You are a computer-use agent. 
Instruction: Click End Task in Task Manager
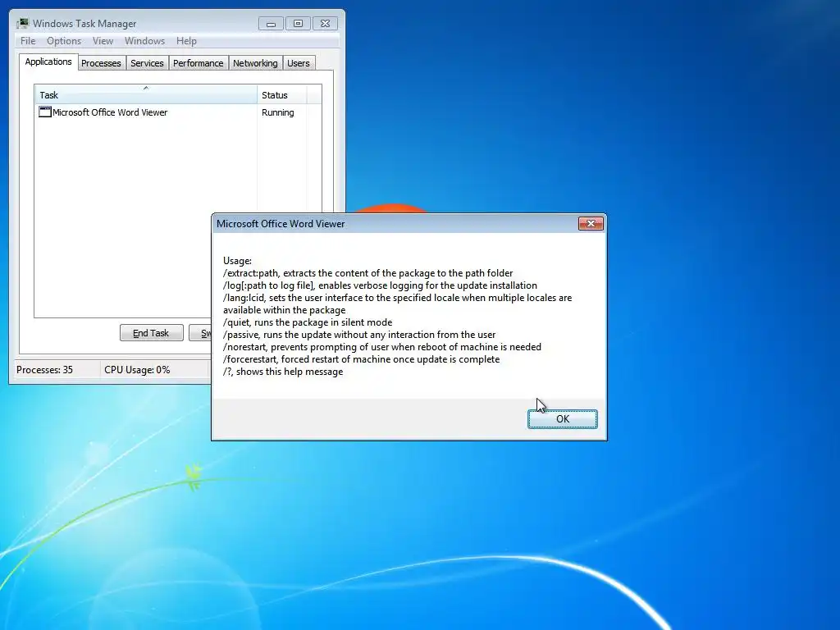coord(151,333)
